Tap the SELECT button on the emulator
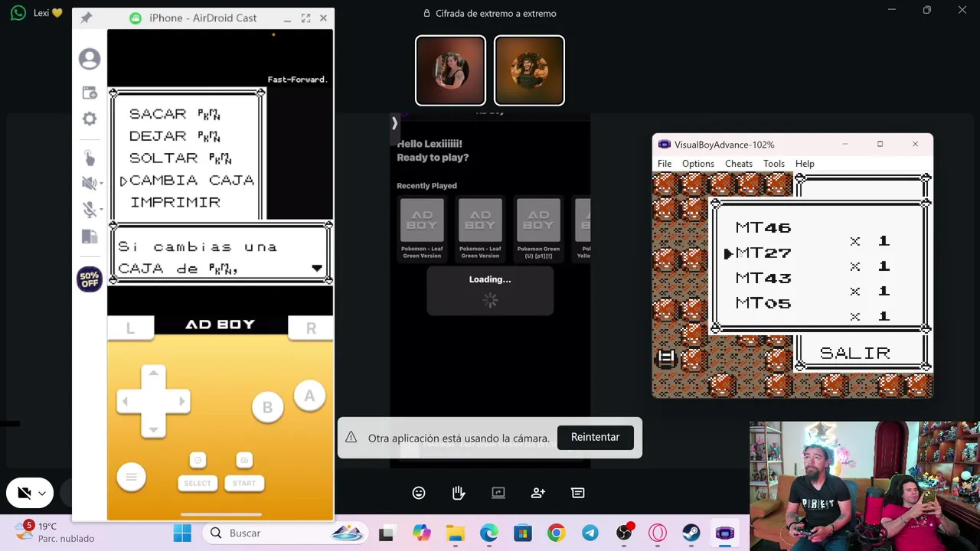 point(198,483)
